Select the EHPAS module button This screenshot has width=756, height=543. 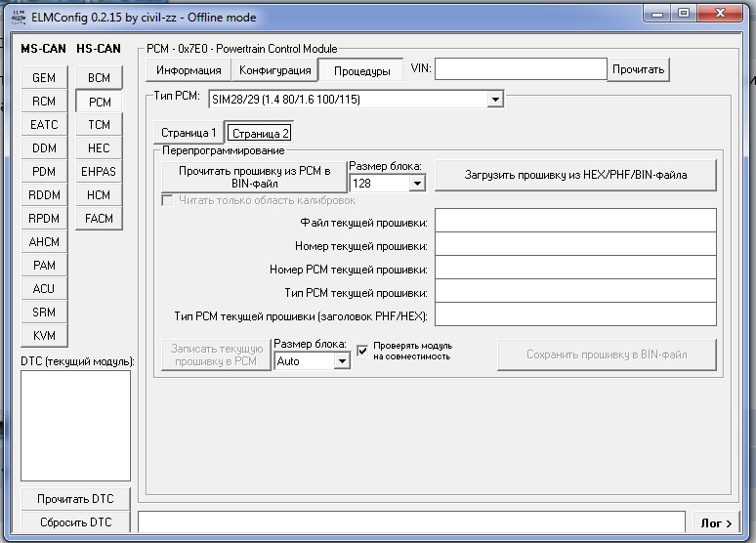(99, 172)
